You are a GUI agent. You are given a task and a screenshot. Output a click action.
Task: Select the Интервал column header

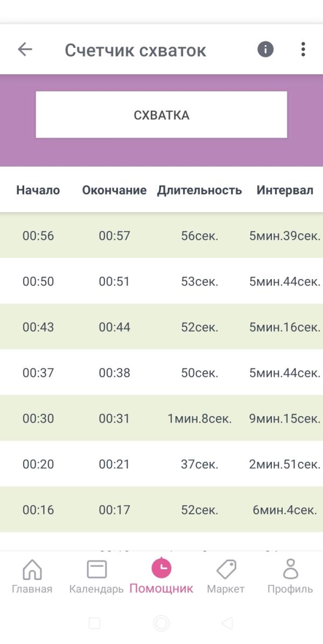pyautogui.click(x=285, y=190)
